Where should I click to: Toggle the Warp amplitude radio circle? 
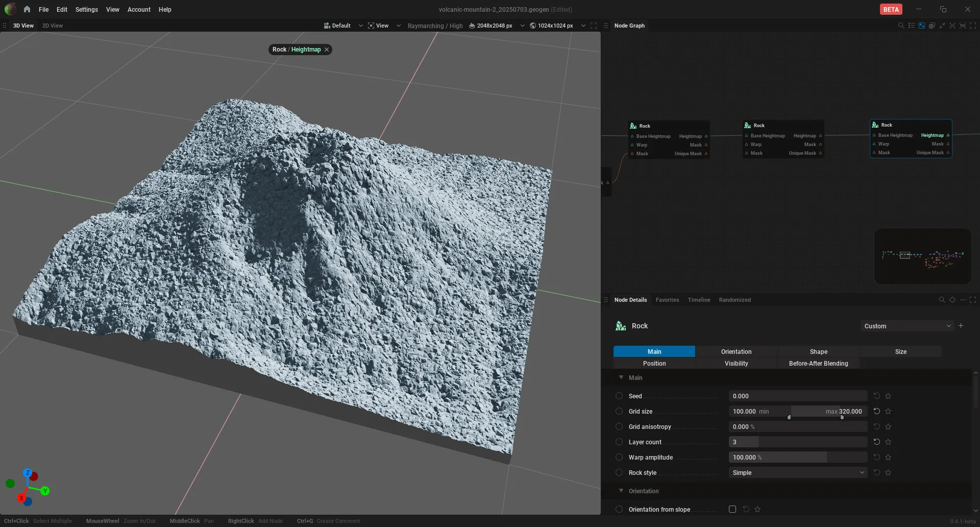click(619, 457)
